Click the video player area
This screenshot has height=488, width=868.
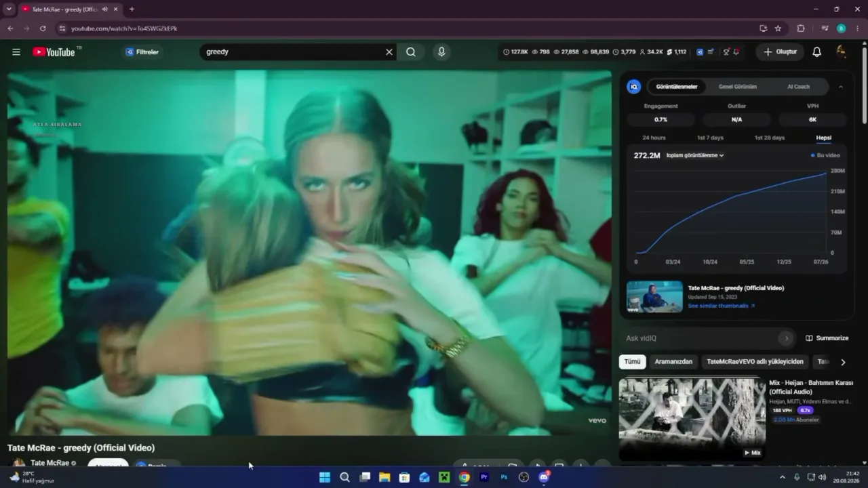(x=309, y=253)
